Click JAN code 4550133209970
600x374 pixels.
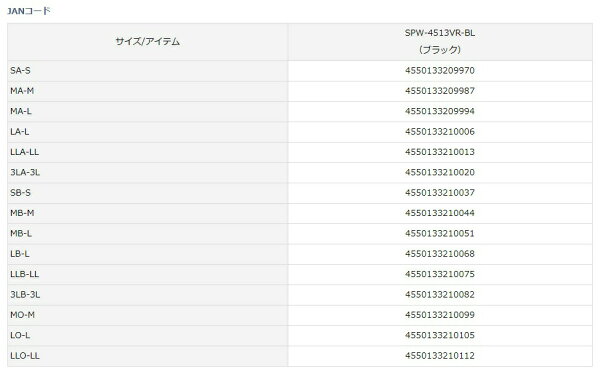(440, 71)
